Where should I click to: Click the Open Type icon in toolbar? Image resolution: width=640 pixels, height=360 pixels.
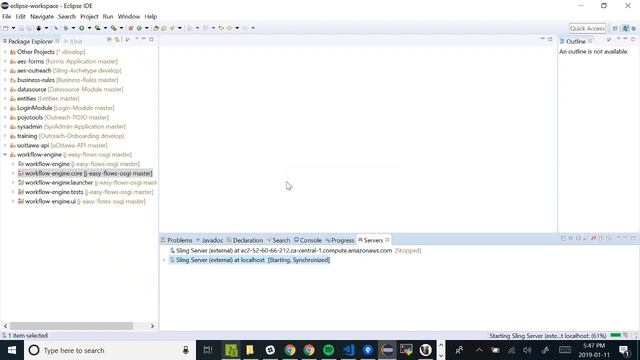156,28
